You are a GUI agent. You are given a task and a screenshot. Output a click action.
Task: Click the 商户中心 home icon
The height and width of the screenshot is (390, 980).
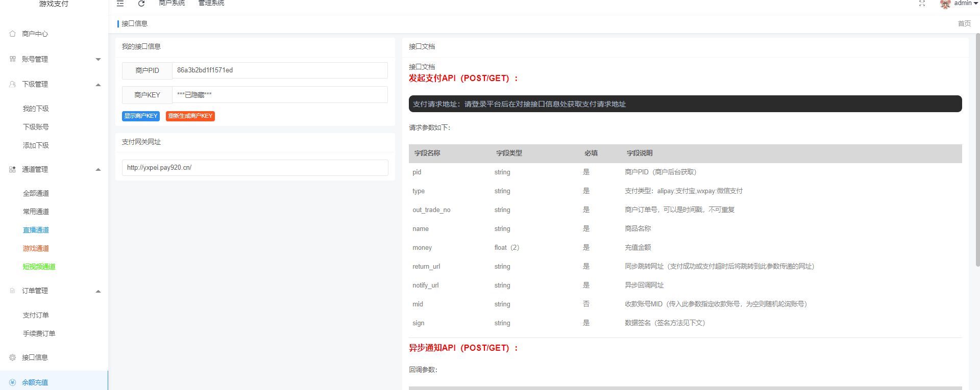click(13, 34)
